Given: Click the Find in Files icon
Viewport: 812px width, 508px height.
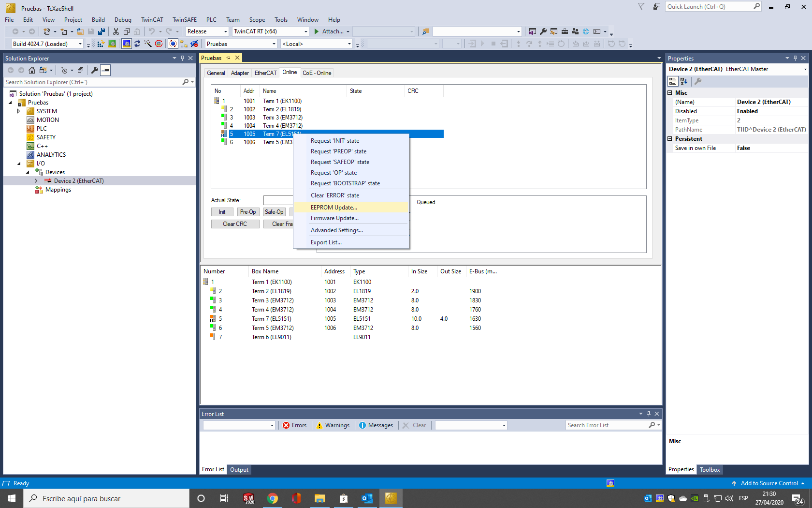Looking at the screenshot, I should point(426,31).
